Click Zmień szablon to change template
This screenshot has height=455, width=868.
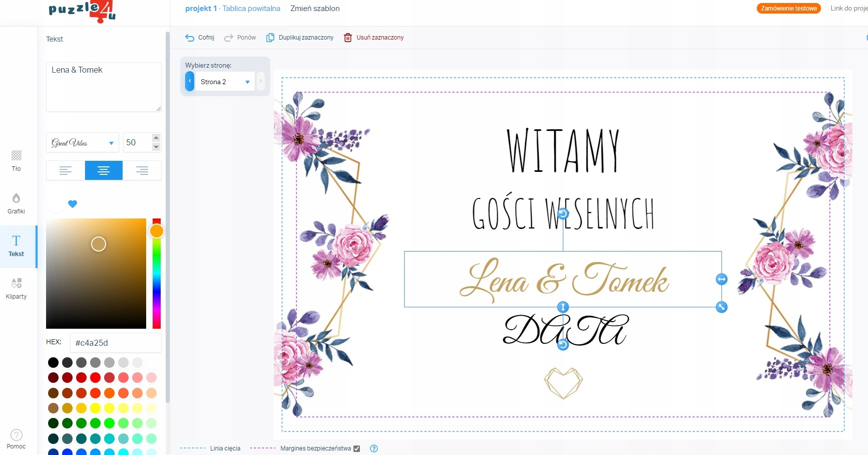315,9
